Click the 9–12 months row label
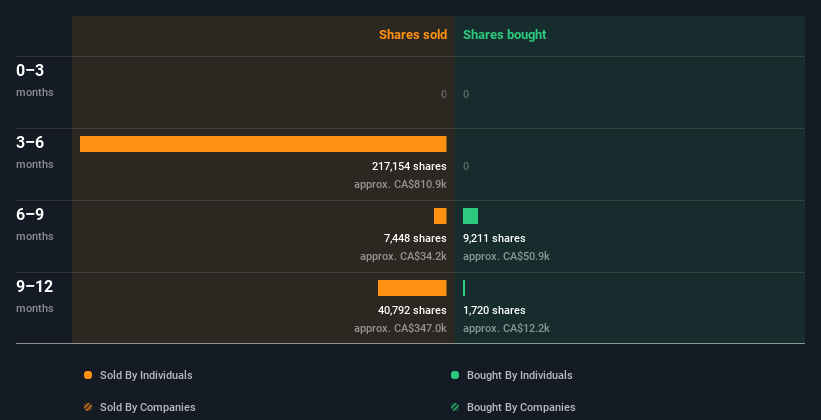 [35, 296]
